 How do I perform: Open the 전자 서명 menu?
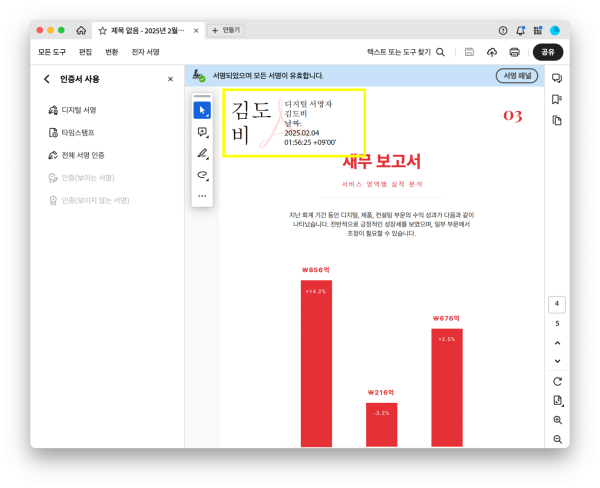click(145, 52)
